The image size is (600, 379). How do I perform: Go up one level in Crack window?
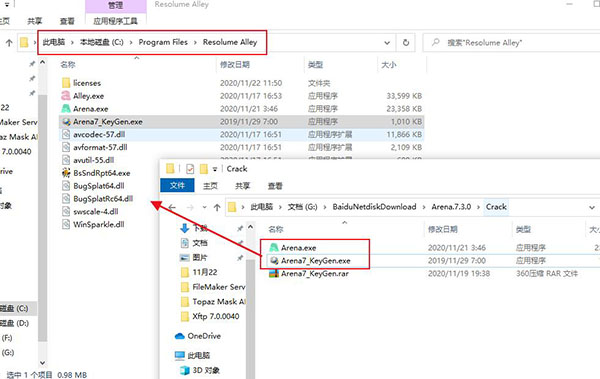pos(217,207)
